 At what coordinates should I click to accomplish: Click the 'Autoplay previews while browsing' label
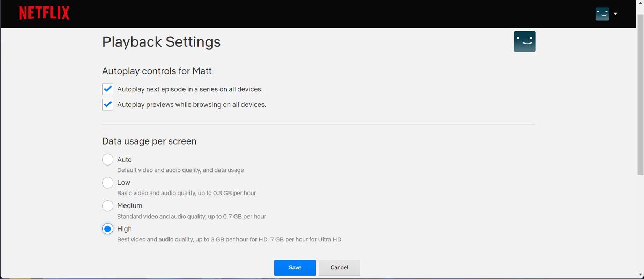point(192,104)
